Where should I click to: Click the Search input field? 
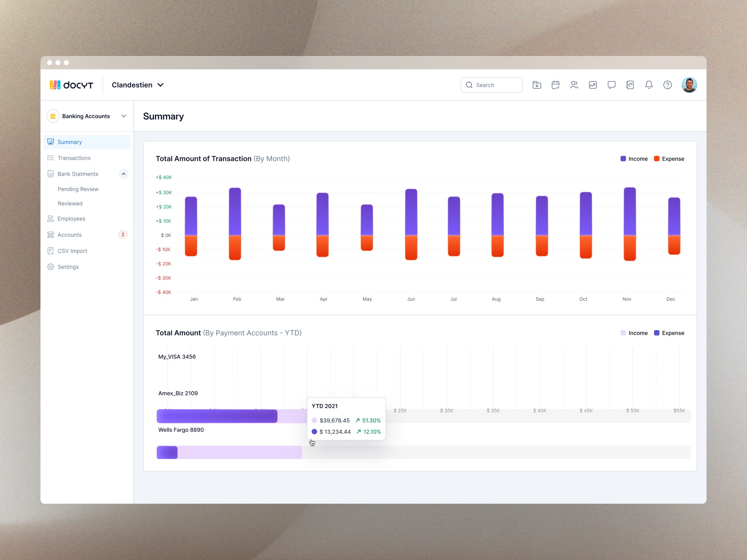point(491,85)
